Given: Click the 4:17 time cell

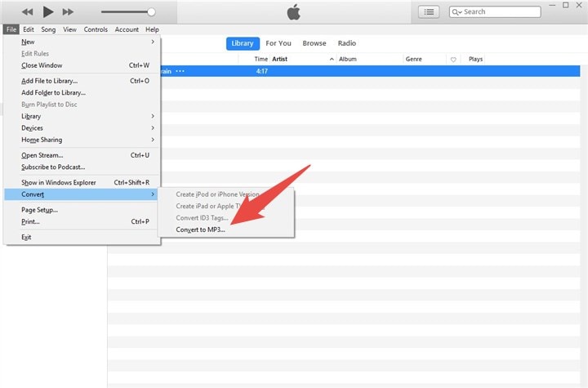Looking at the screenshot, I should (x=262, y=71).
